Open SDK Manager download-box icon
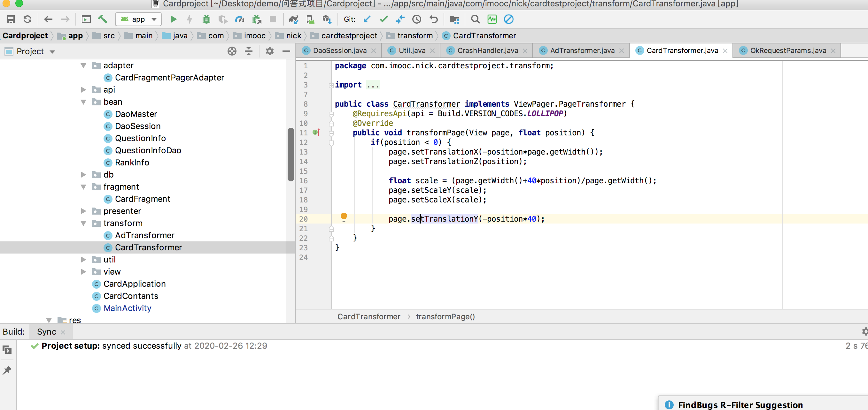Screen dimensions: 868x410 coord(327,19)
